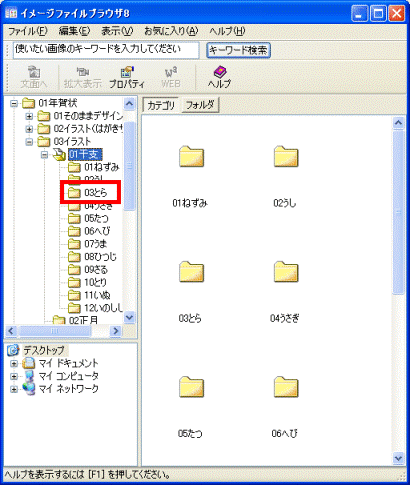Click tree pane scroll right arrow
This screenshot has height=485, width=410.
click(x=116, y=331)
